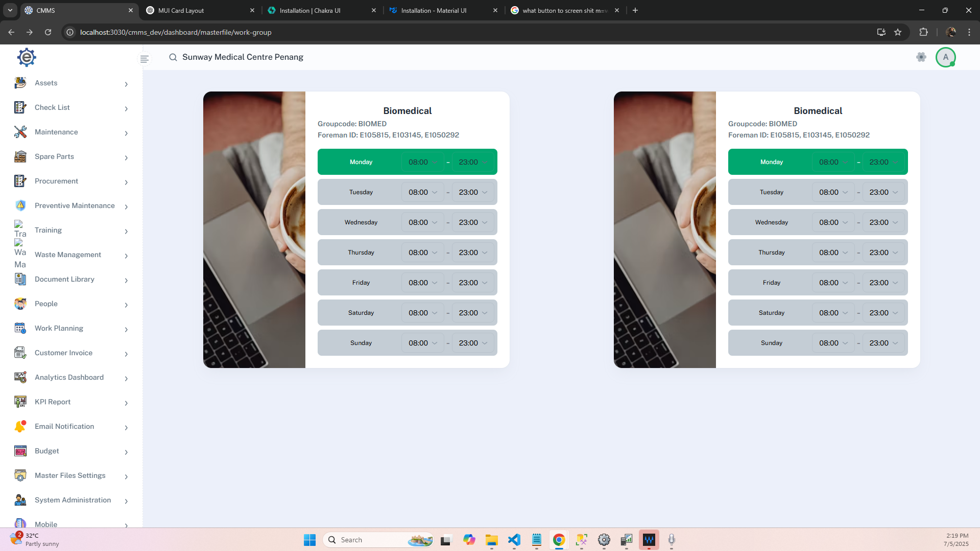
Task: Toggle Monday row in first Biomedical card
Action: pos(361,162)
